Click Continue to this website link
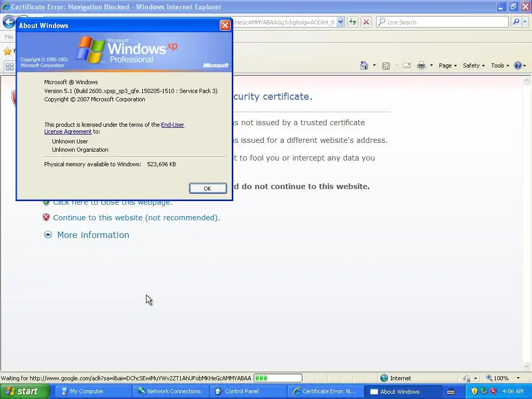 tap(137, 218)
